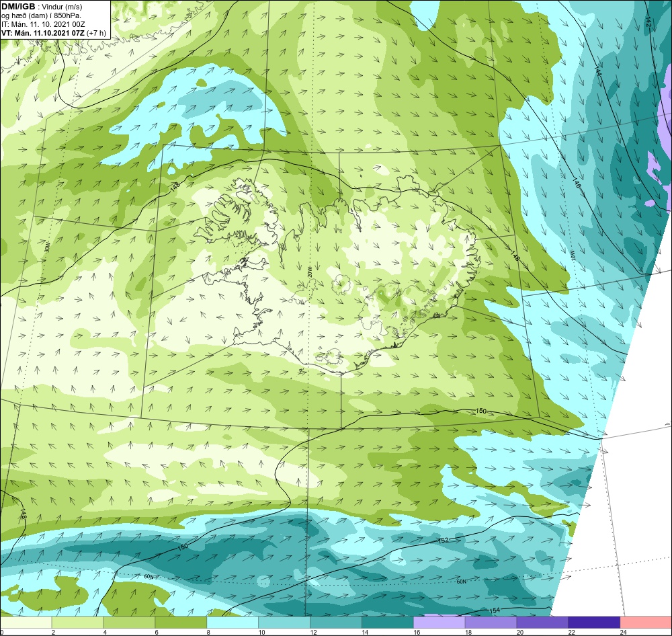Click the legend value '14'
This screenshot has width=672, height=636.
[x=365, y=632]
